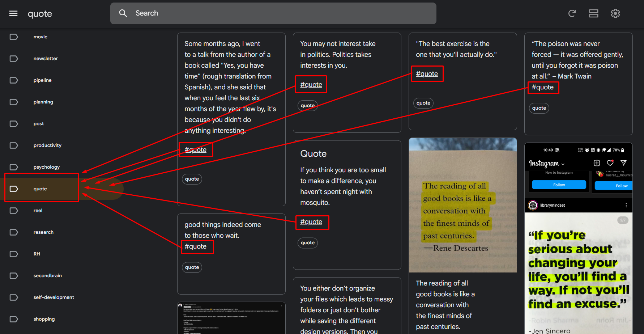Click the label icon beside secondbrain
Image resolution: width=644 pixels, height=334 pixels.
tap(14, 276)
